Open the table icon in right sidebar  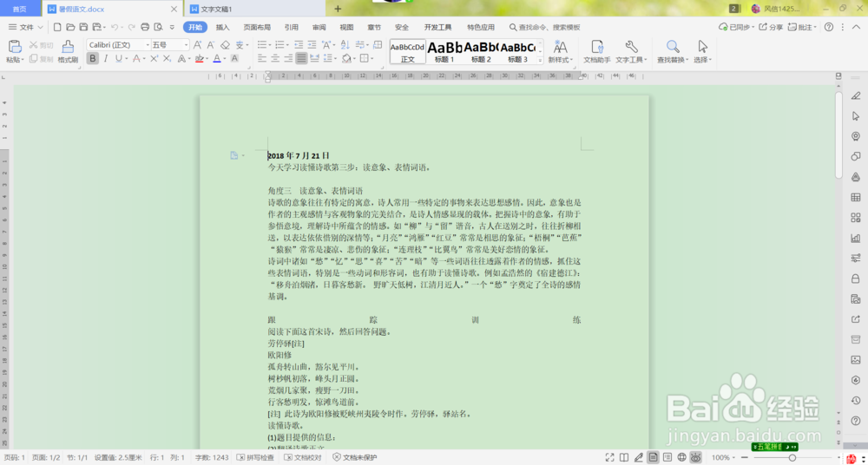click(x=855, y=197)
